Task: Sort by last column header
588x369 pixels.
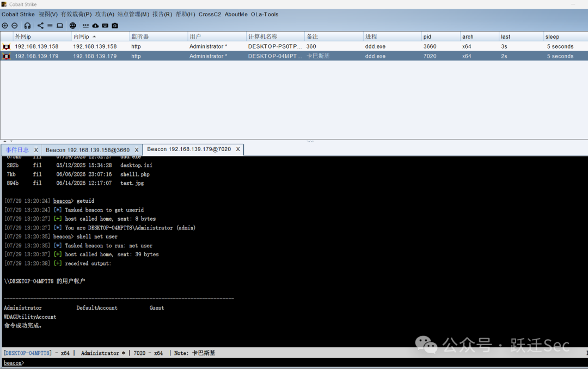Action: (x=521, y=37)
